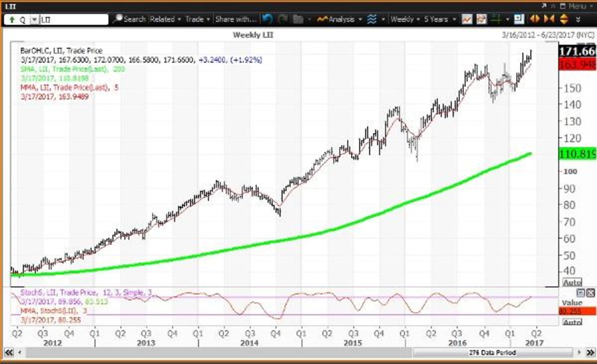Click the blue panel layout icon

[x=519, y=19]
